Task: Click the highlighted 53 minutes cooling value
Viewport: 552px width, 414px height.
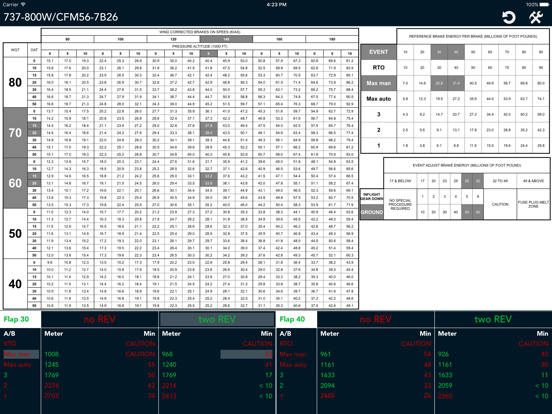Action: click(x=246, y=354)
